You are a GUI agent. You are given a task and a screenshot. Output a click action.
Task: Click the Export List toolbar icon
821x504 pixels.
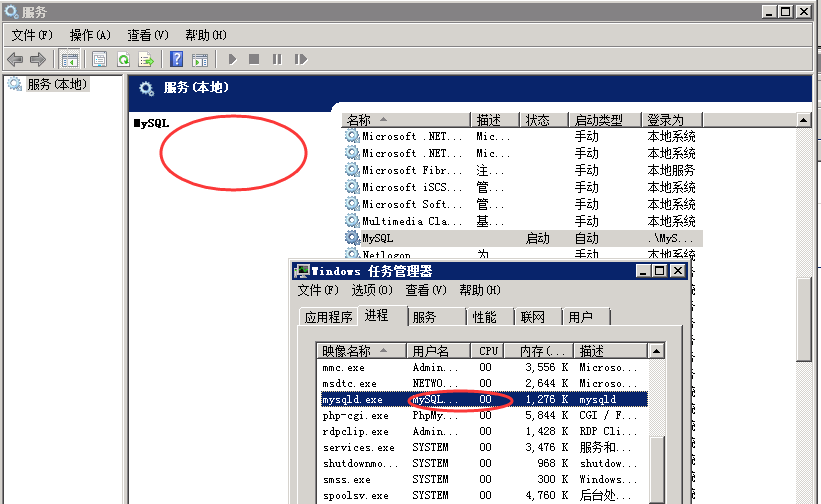[x=146, y=59]
